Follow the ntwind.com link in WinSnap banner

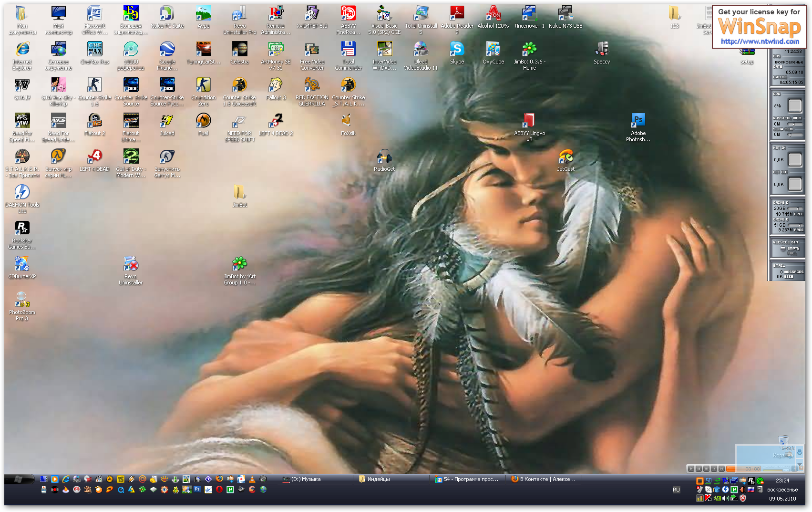click(x=760, y=42)
